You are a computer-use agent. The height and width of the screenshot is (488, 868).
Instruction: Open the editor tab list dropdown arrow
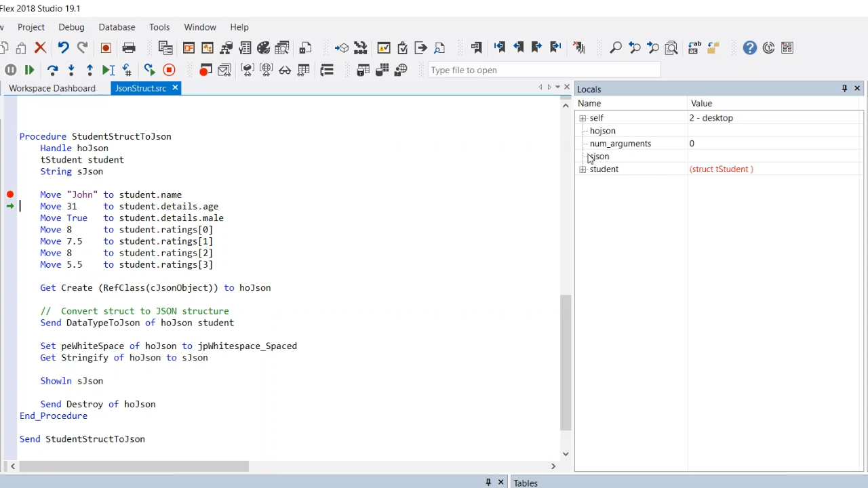557,87
